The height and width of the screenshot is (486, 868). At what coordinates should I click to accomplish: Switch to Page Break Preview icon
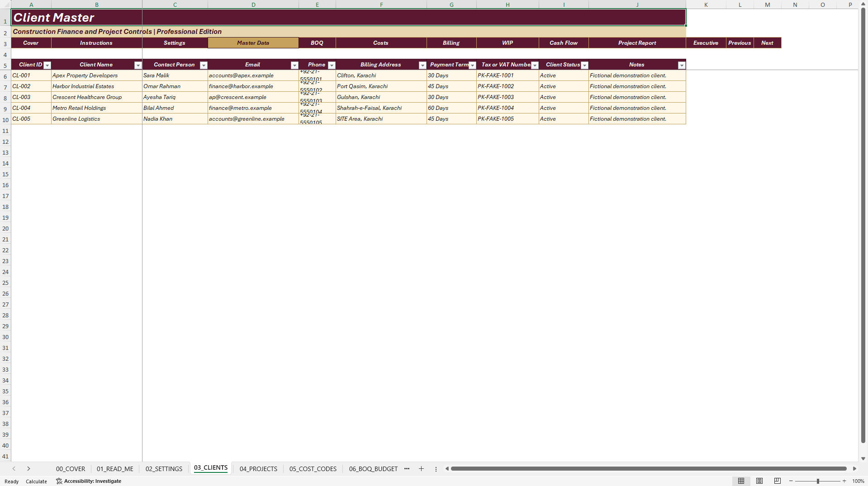coord(778,481)
